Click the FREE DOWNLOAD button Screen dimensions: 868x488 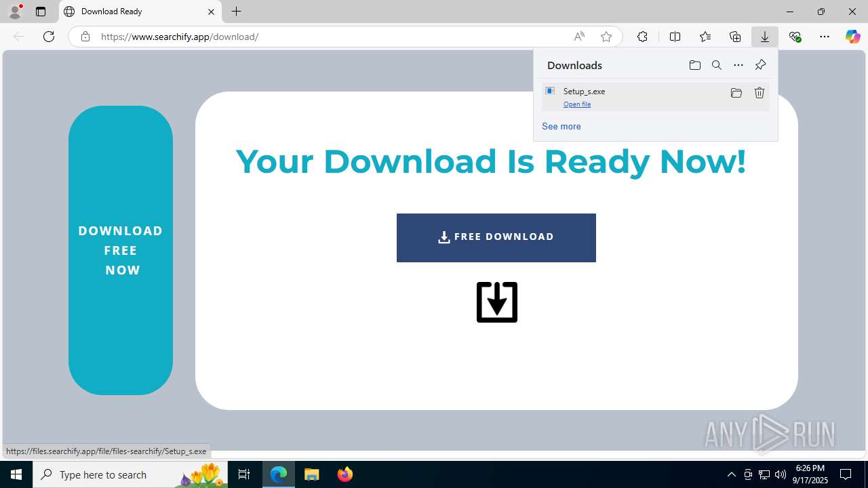coord(496,238)
